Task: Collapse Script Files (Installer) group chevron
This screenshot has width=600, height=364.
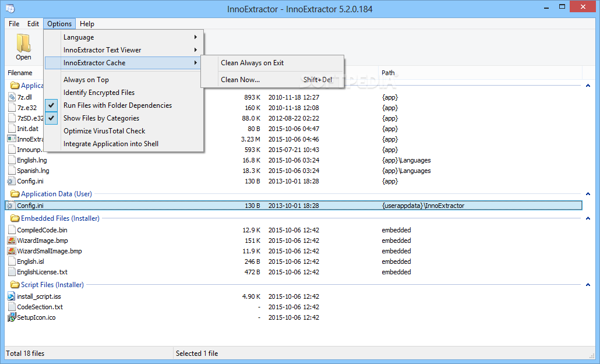Action: tap(588, 285)
